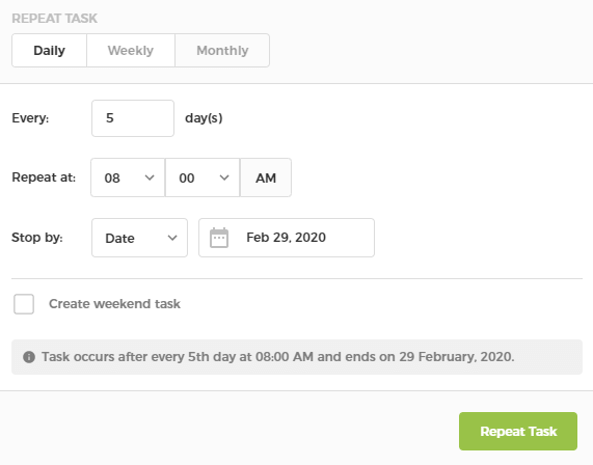The height and width of the screenshot is (465, 593).
Task: Switch to the Monthly tab
Action: point(222,50)
